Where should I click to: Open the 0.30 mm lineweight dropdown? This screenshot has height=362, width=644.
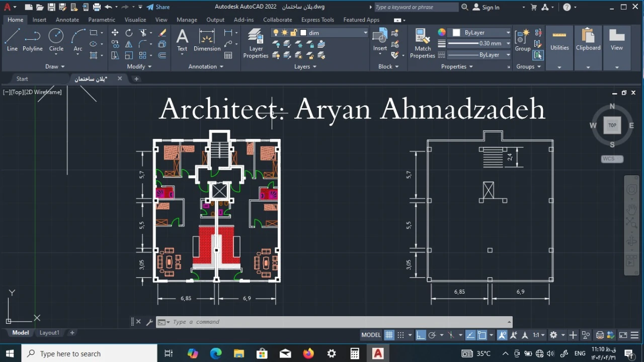click(508, 44)
